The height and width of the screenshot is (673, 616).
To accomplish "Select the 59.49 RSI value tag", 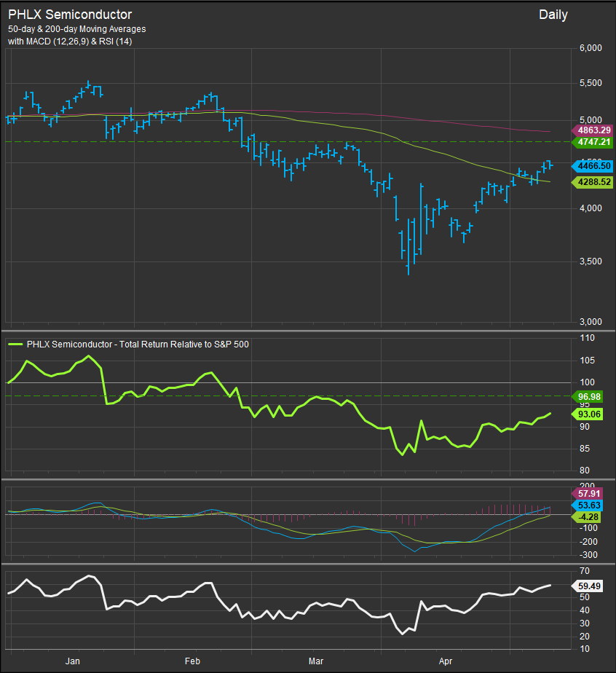I will pos(588,586).
